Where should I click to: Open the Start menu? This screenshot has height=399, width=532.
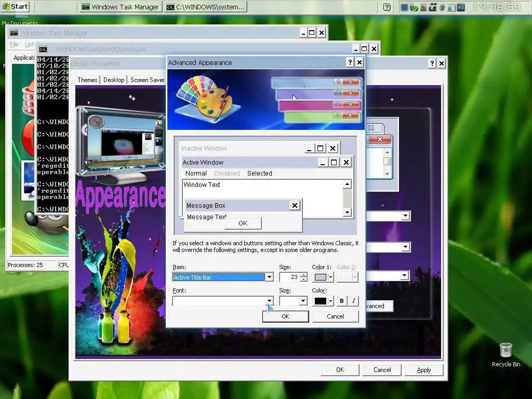coord(15,6)
